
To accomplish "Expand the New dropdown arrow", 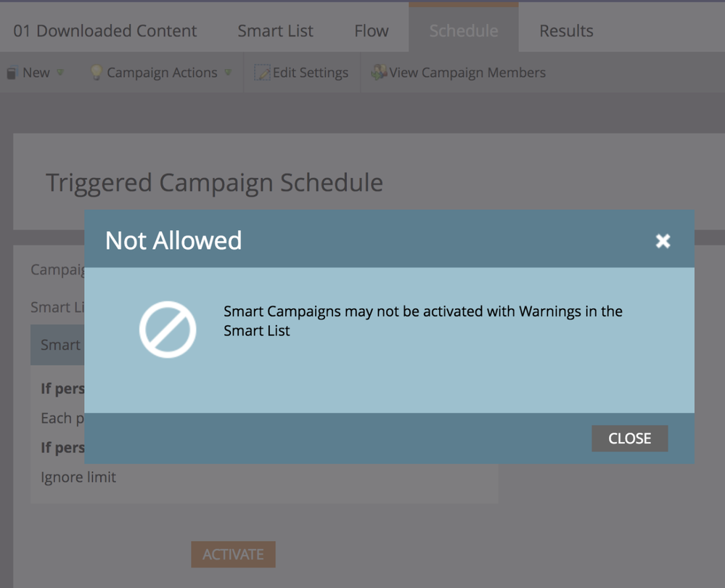I will [x=60, y=72].
